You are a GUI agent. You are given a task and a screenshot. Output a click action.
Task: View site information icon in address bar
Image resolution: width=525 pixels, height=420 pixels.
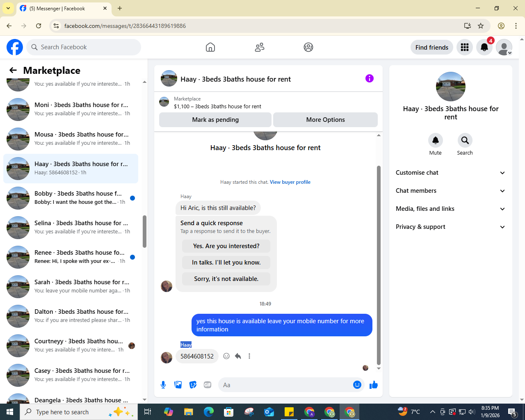57,26
